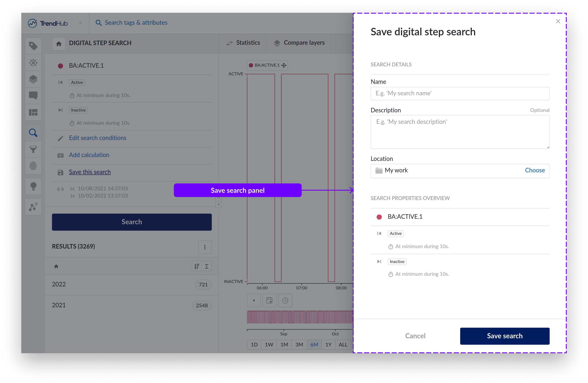588x383 pixels.
Task: Click the layers sidebar icon
Action: (x=33, y=79)
